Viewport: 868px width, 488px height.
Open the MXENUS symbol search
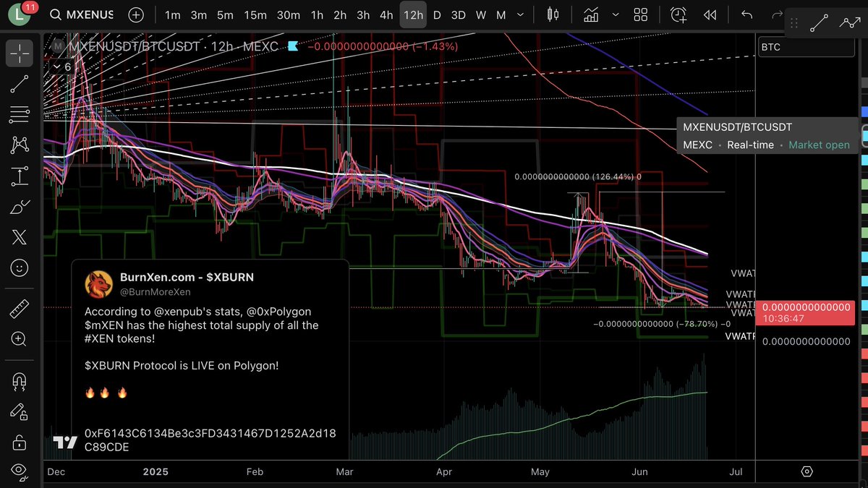[81, 14]
